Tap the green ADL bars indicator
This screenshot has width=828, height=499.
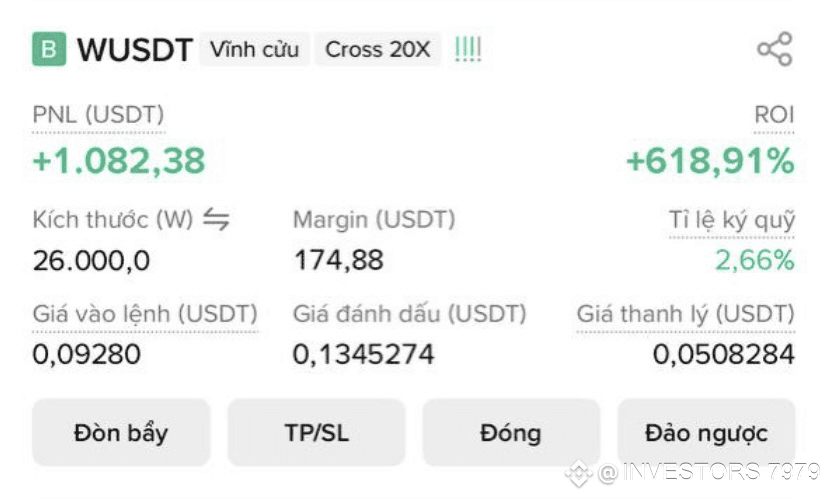point(468,50)
